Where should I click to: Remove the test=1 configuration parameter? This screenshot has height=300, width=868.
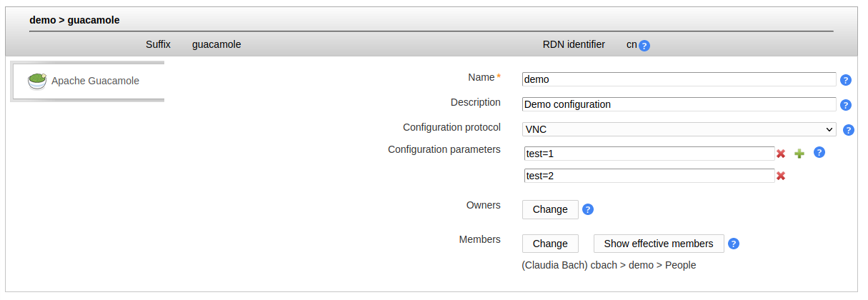[781, 154]
